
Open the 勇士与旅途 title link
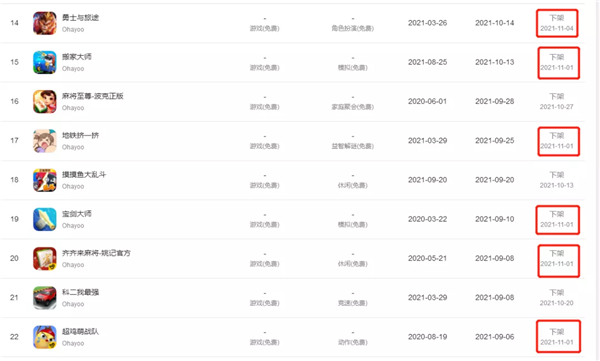point(80,18)
